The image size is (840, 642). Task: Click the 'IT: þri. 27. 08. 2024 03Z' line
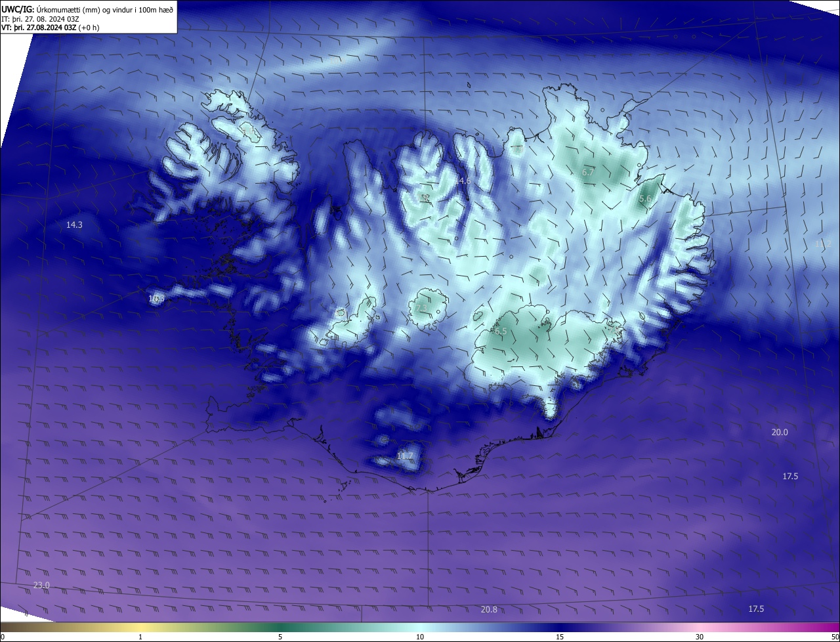tap(41, 20)
